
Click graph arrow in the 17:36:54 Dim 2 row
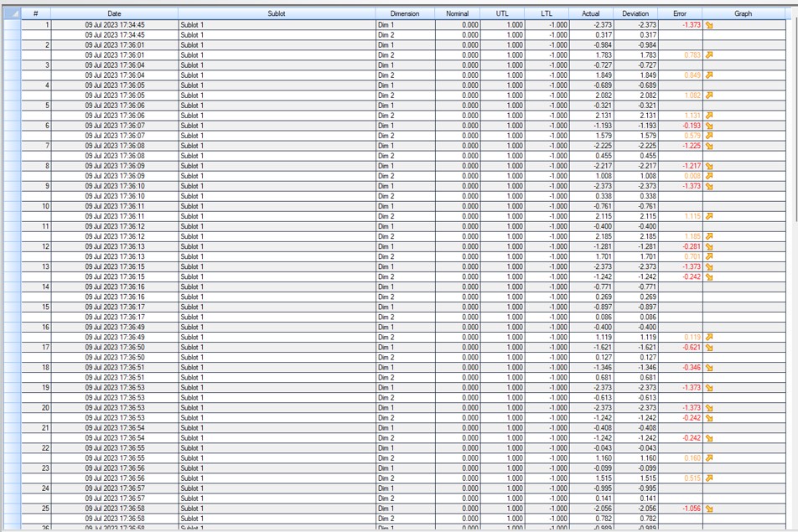coord(709,438)
